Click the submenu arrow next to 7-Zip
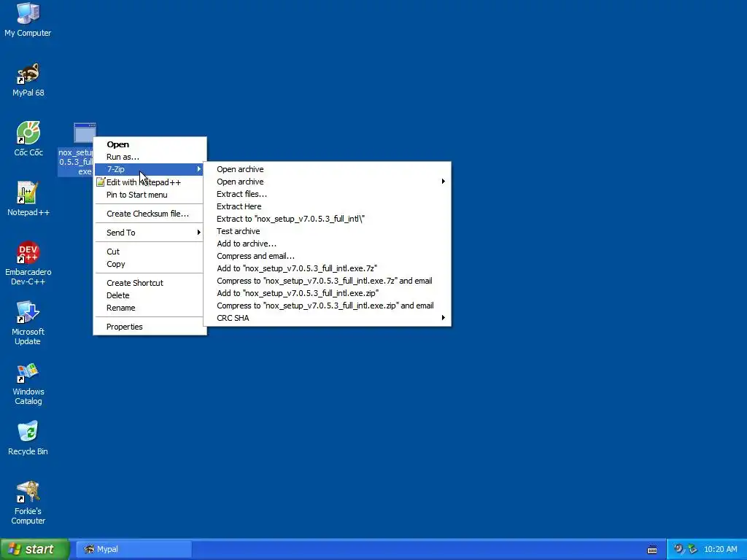 pos(198,169)
